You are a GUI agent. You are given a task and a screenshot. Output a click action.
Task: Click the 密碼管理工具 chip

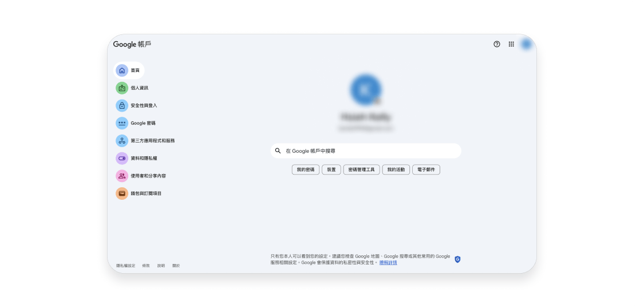click(x=361, y=169)
